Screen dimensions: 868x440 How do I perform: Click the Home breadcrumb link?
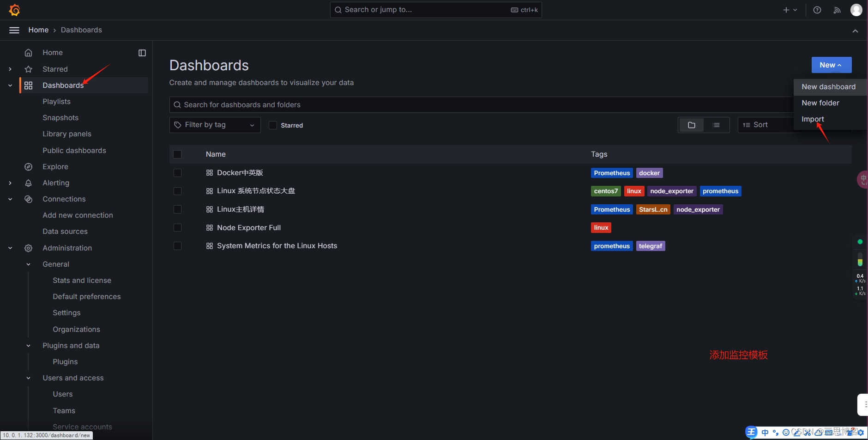[38, 30]
